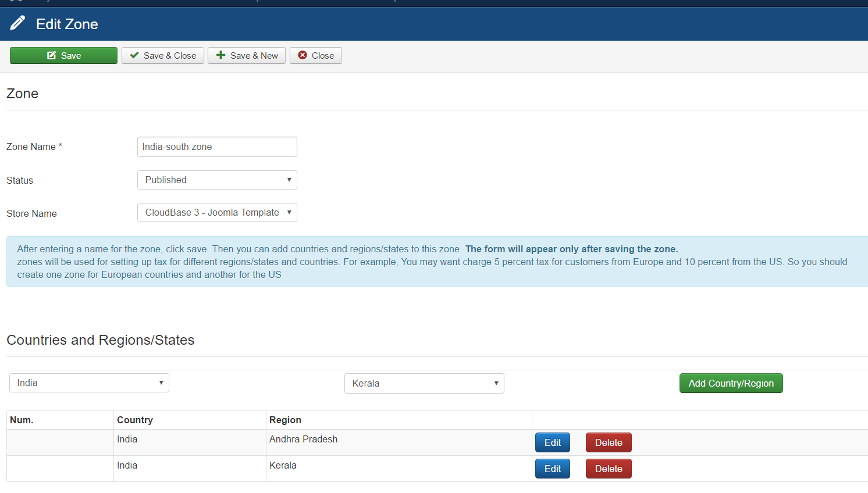868x493 pixels.
Task: Focus the Zone Name text field
Action: coord(217,147)
